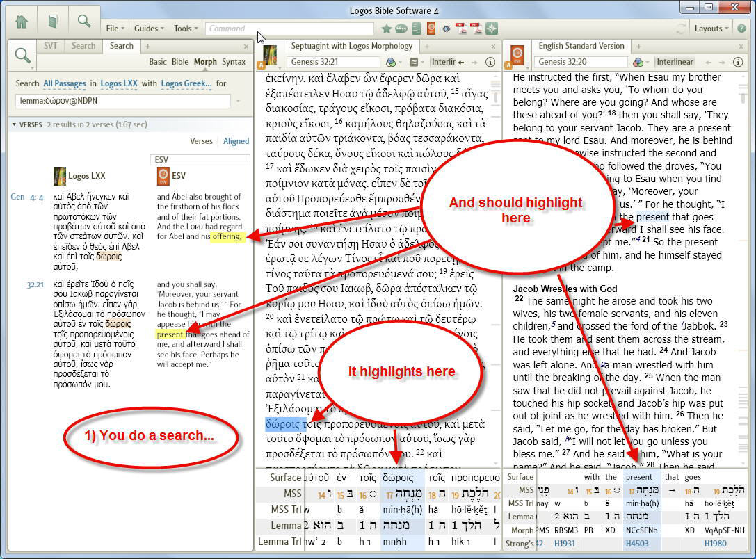Select Morph search type
The image size is (756, 559).
(205, 62)
